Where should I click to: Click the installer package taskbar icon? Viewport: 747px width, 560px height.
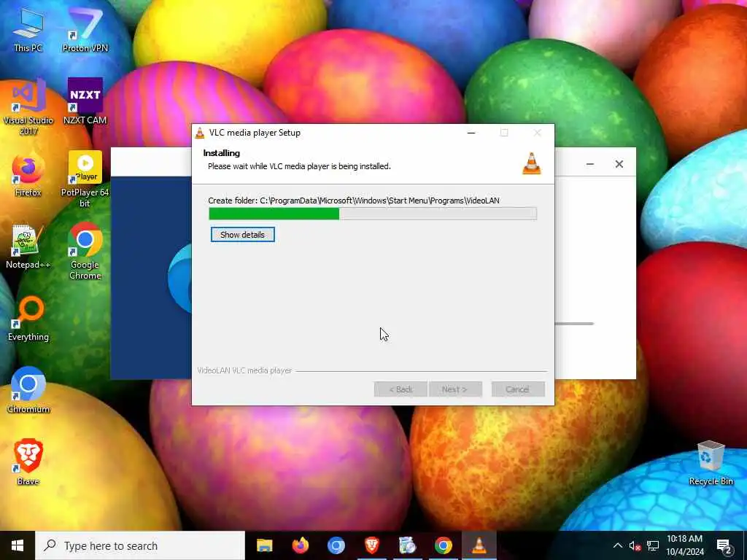[407, 545]
